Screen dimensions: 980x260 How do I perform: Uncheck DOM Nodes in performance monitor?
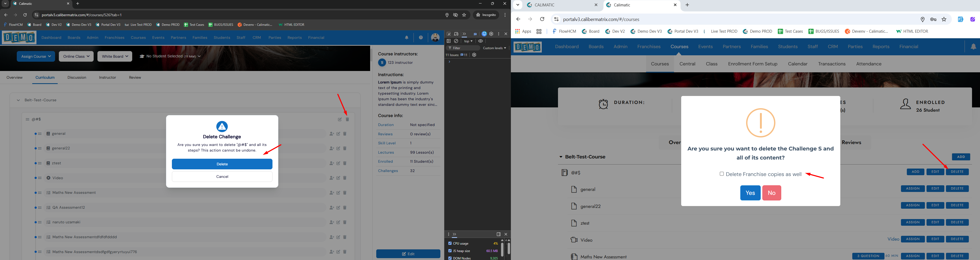450,258
